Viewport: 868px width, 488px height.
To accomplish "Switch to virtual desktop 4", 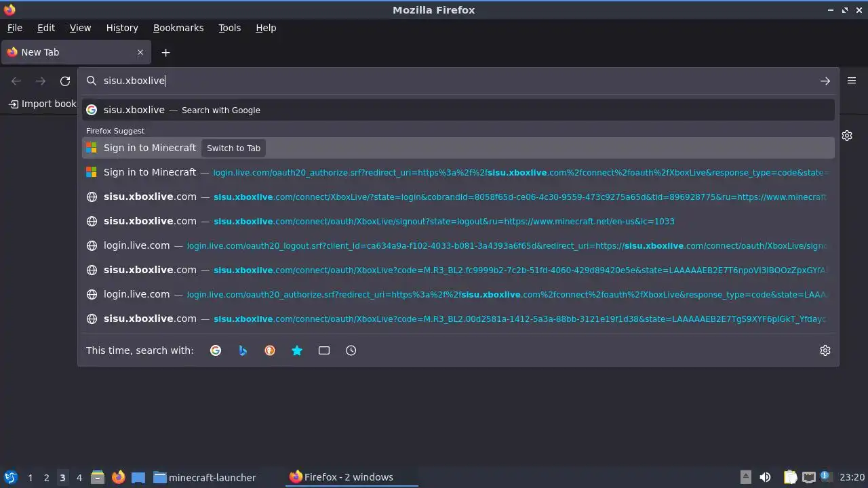I will pyautogui.click(x=79, y=477).
